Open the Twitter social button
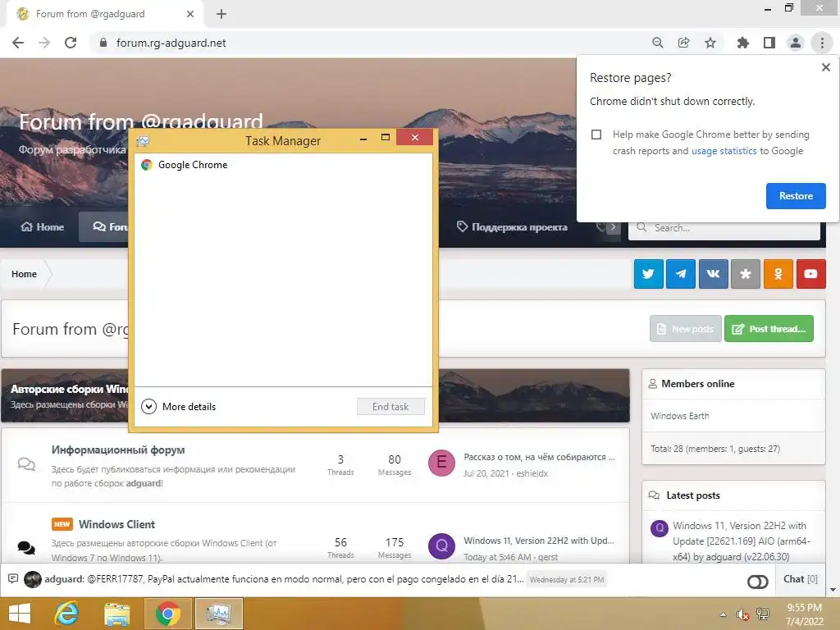The height and width of the screenshot is (630, 840). [x=648, y=274]
